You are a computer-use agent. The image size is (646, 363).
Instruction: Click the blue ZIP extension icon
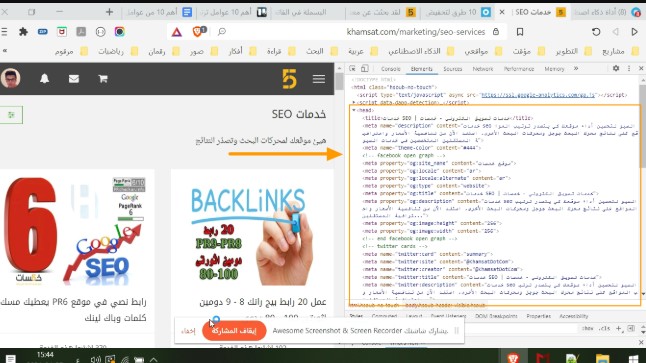pos(42,32)
